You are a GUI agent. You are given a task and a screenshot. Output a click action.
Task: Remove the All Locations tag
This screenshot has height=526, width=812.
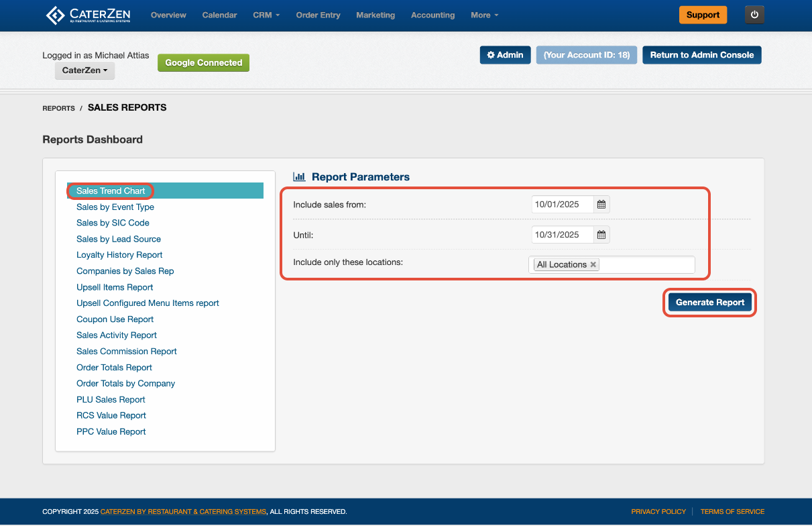click(x=593, y=264)
